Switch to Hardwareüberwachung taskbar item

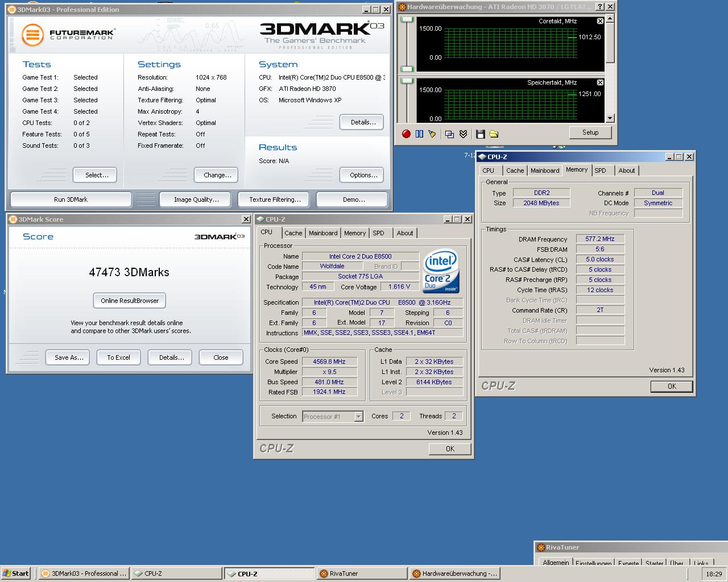(x=454, y=573)
